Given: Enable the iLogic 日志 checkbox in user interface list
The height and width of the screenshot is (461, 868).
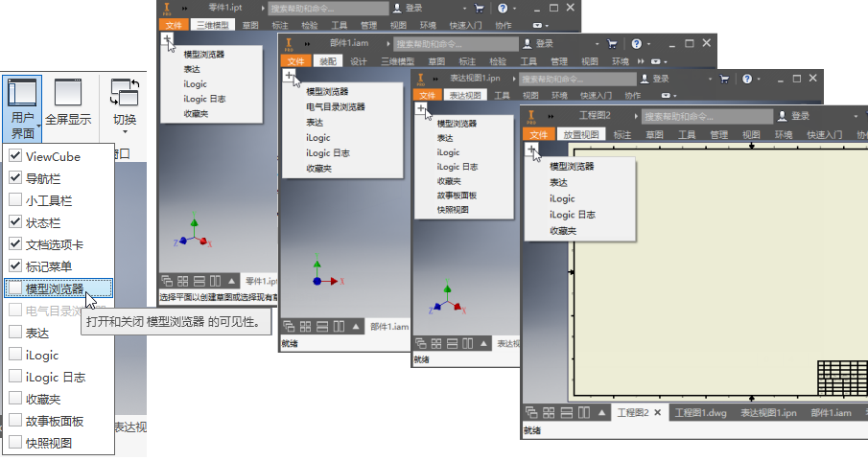Looking at the screenshot, I should (15, 377).
